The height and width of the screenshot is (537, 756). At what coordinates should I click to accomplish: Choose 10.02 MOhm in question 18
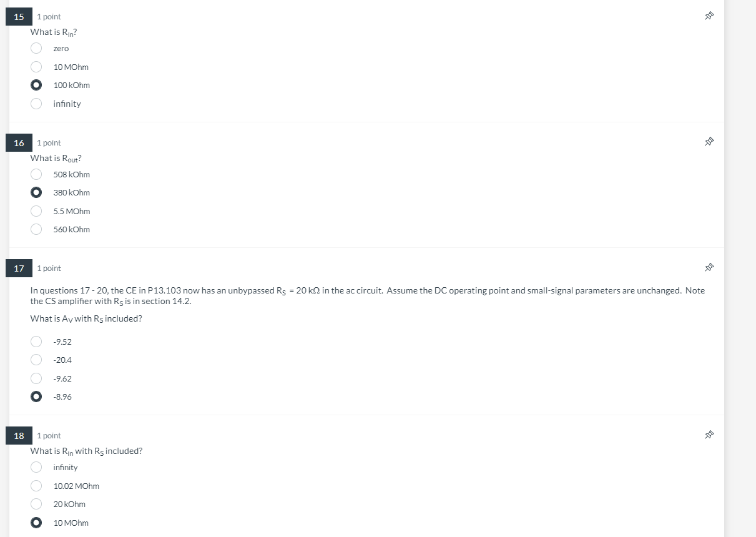(x=37, y=486)
